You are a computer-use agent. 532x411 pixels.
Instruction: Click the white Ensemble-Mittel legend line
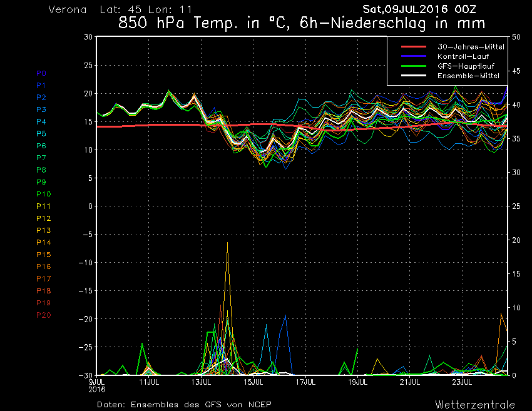click(409, 75)
